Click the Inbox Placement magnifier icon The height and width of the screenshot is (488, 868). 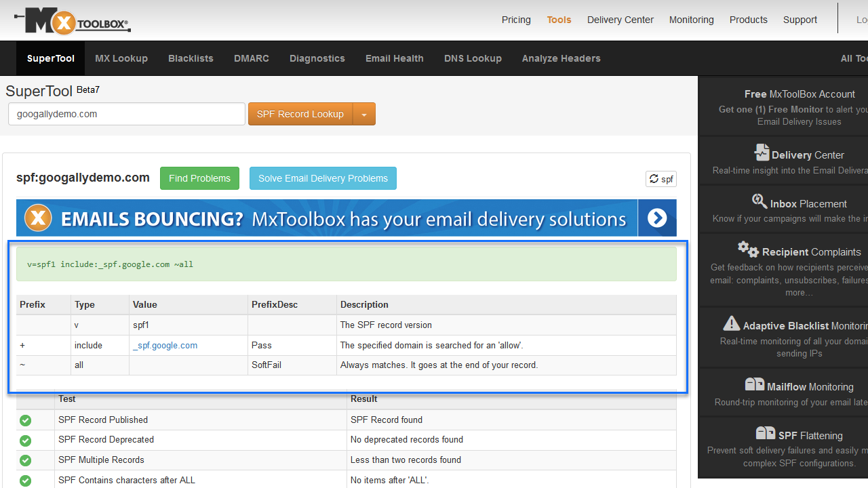click(759, 201)
